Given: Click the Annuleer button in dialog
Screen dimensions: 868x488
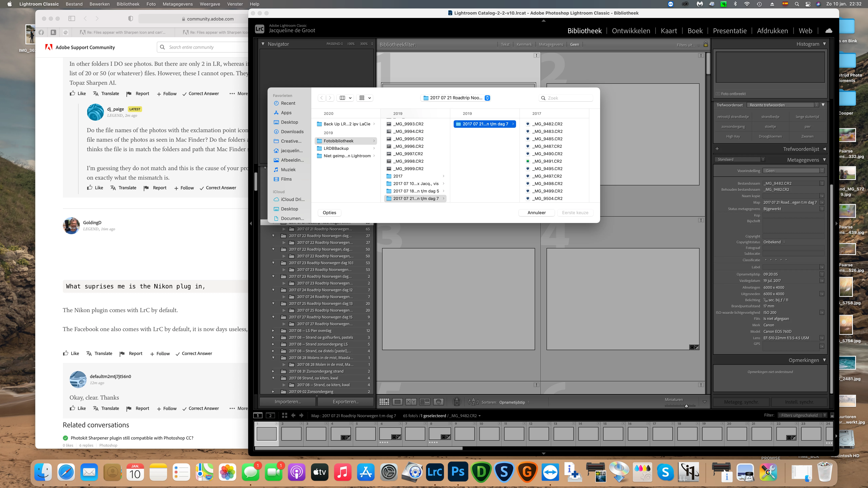Looking at the screenshot, I should point(536,212).
